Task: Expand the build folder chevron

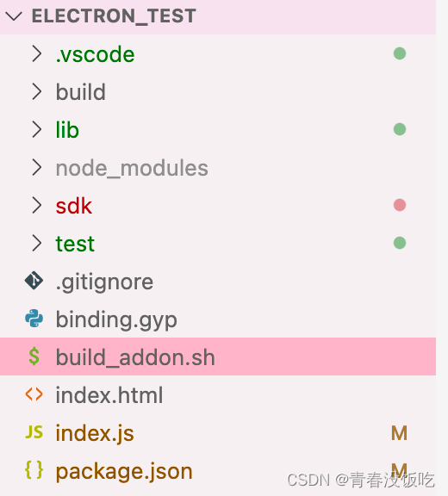Action: [37, 92]
